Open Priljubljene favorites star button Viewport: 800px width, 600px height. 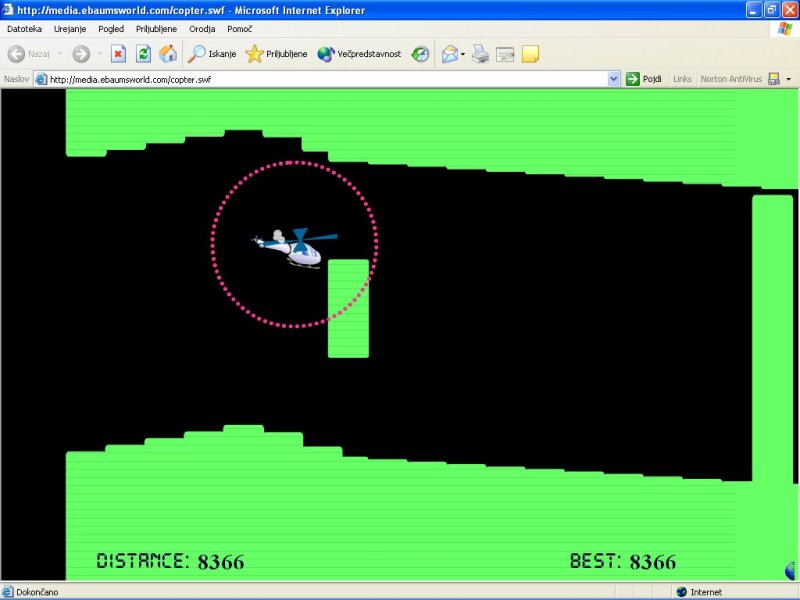tap(276, 54)
